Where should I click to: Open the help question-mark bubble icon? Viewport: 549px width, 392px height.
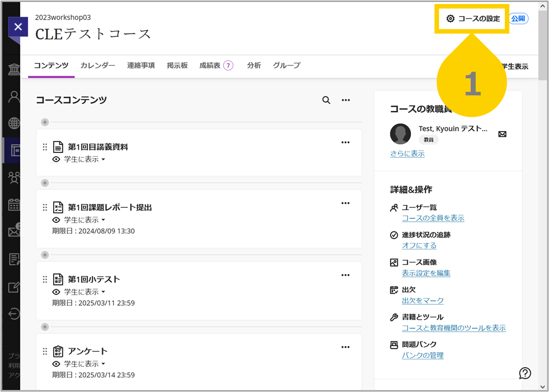tap(525, 373)
